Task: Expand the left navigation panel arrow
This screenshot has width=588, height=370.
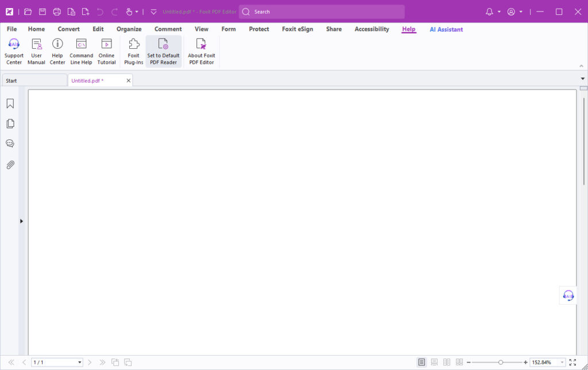Action: pyautogui.click(x=21, y=221)
